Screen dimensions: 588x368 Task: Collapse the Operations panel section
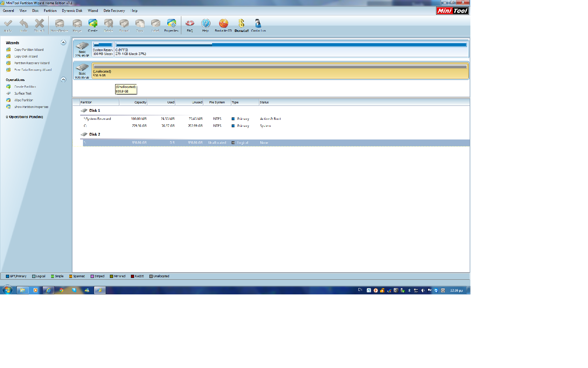63,80
